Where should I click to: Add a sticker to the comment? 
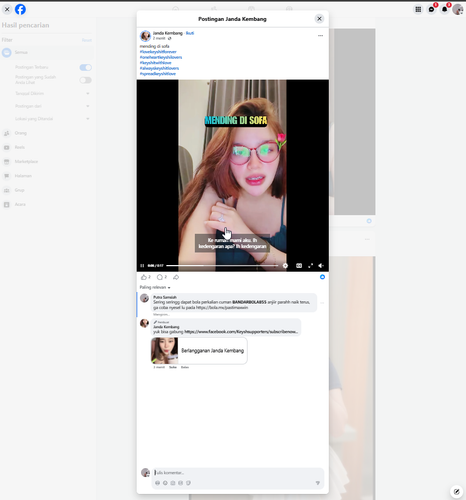(188, 483)
